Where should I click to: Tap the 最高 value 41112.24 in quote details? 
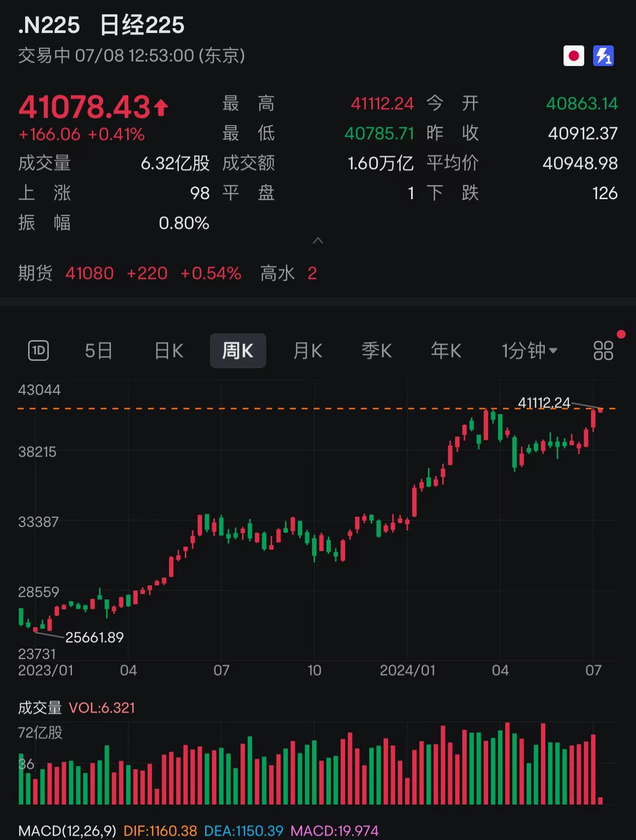[x=382, y=104]
